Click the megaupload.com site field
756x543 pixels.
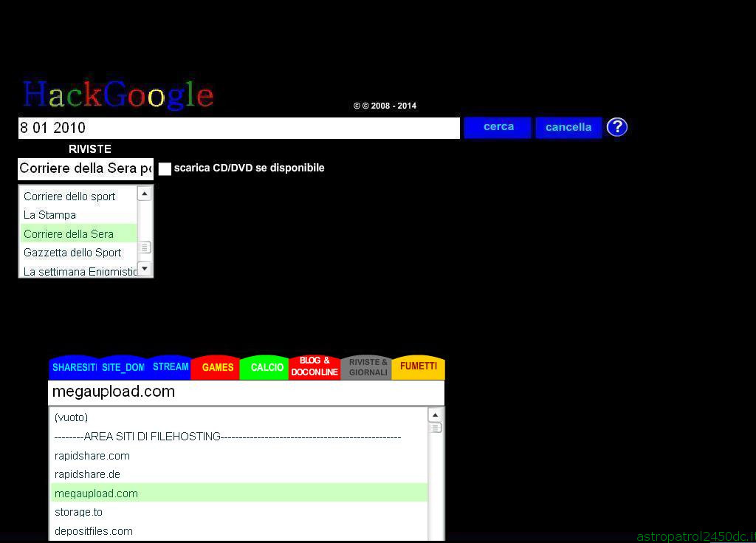pyautogui.click(x=246, y=392)
